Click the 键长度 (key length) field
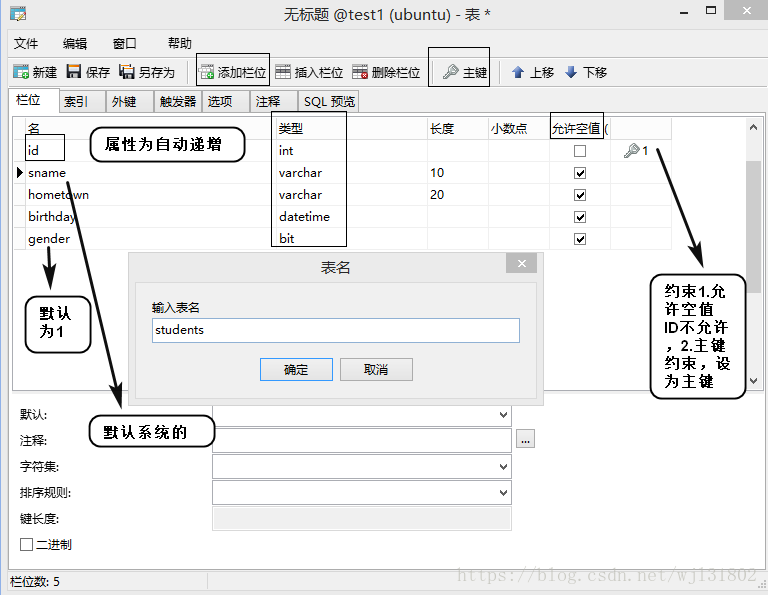Screen dimensions: 768x595 pos(362,519)
